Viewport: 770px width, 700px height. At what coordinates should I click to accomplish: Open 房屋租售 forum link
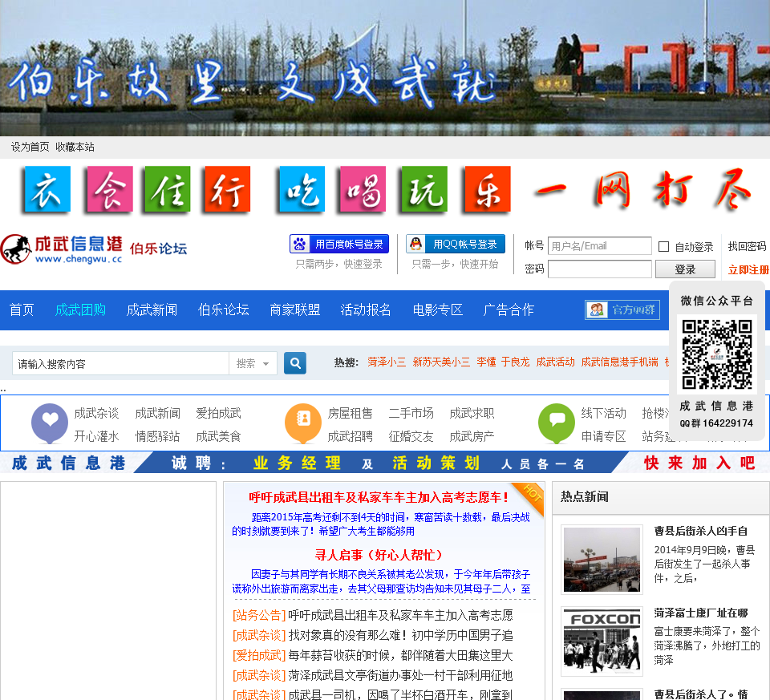[x=351, y=413]
